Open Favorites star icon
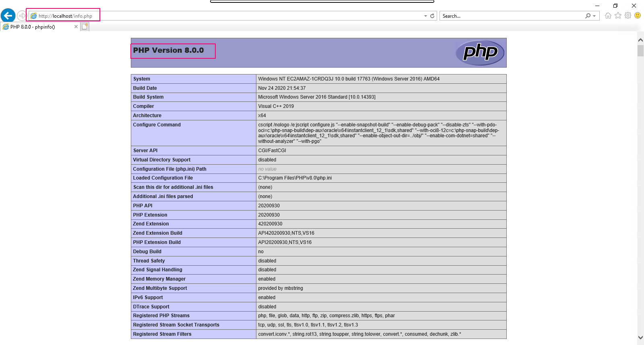Screen dimensions: 644x345 coord(618,16)
